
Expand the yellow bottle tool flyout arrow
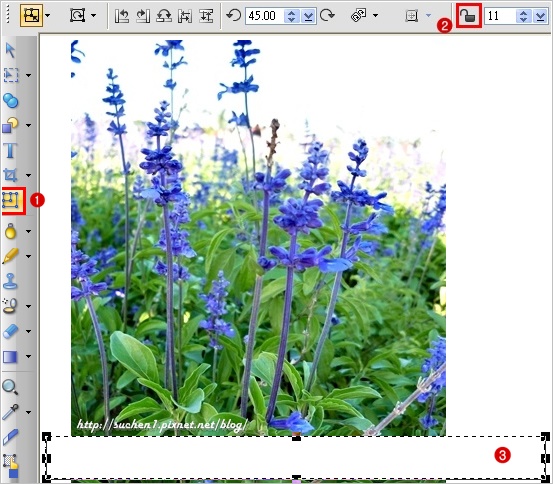[x=29, y=231]
